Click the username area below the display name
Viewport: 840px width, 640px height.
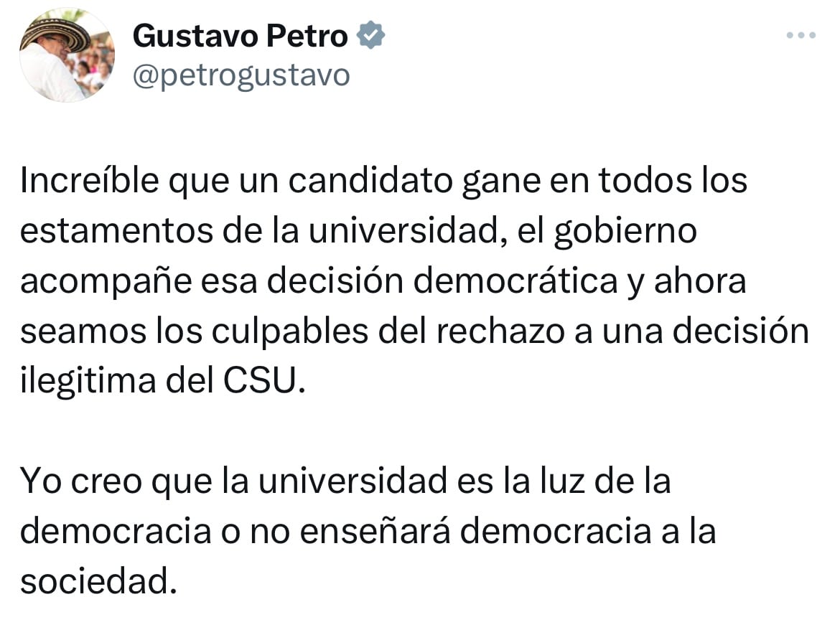[241, 73]
